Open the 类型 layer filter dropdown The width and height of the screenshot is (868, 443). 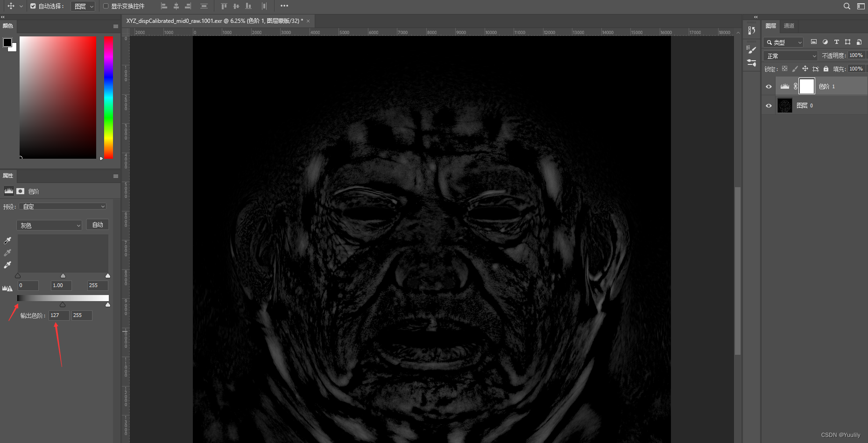783,42
